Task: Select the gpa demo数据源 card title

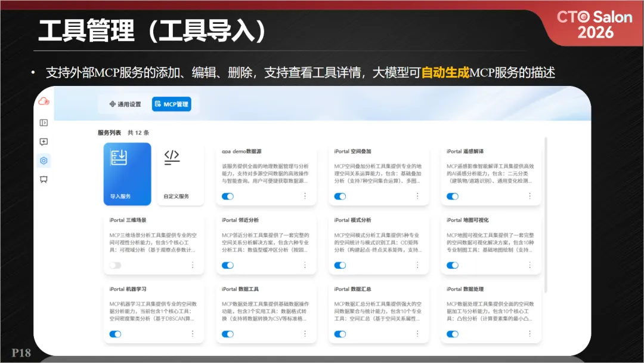Action: 241,151
